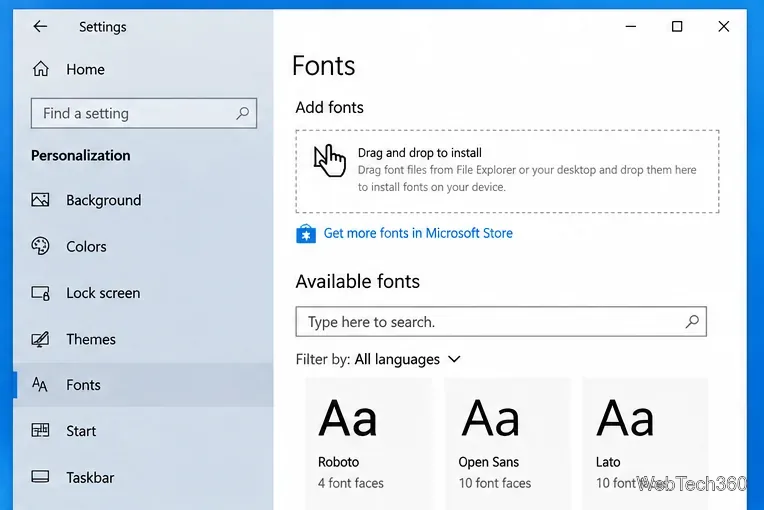
Task: Select the Fonts AA icon
Action: click(x=39, y=385)
